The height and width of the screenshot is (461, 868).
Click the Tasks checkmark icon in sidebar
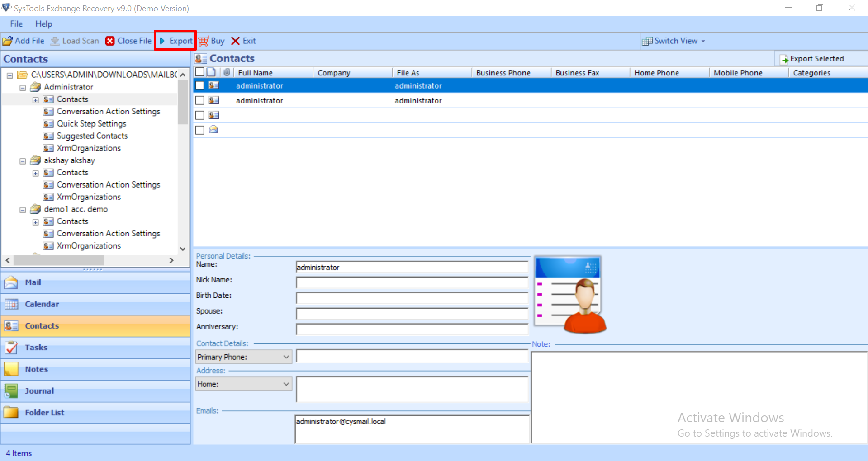coord(11,348)
